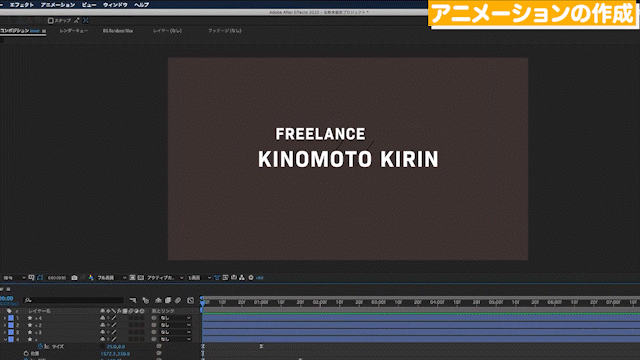
Task: Click the レイヤー名 column header
Action: coord(40,311)
